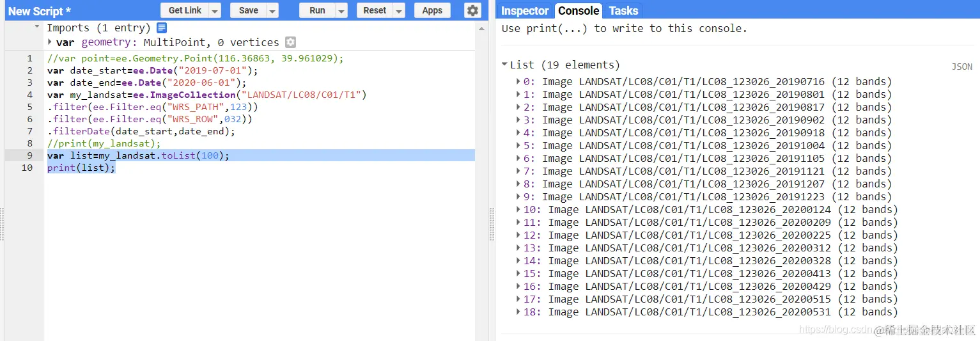Expand list item 18 image 20200531
This screenshot has height=341, width=980.
coord(518,312)
